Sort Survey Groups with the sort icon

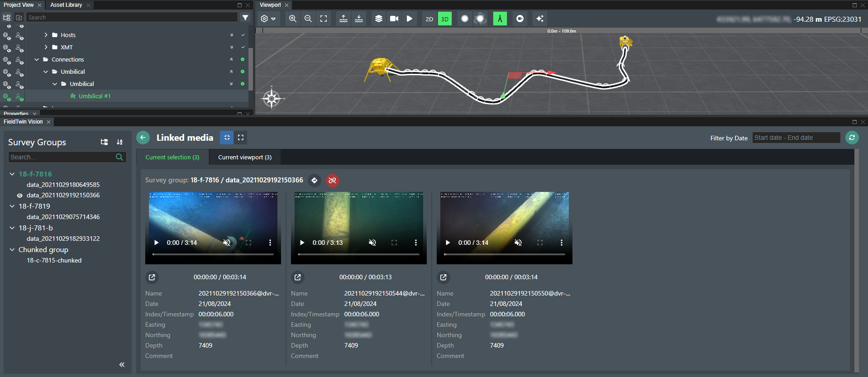119,142
